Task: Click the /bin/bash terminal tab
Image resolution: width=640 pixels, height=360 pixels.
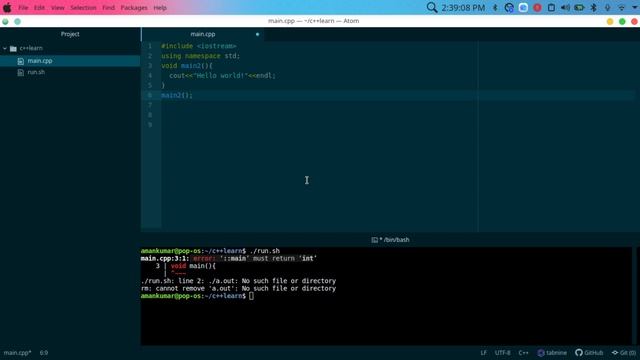Action: 390,240
